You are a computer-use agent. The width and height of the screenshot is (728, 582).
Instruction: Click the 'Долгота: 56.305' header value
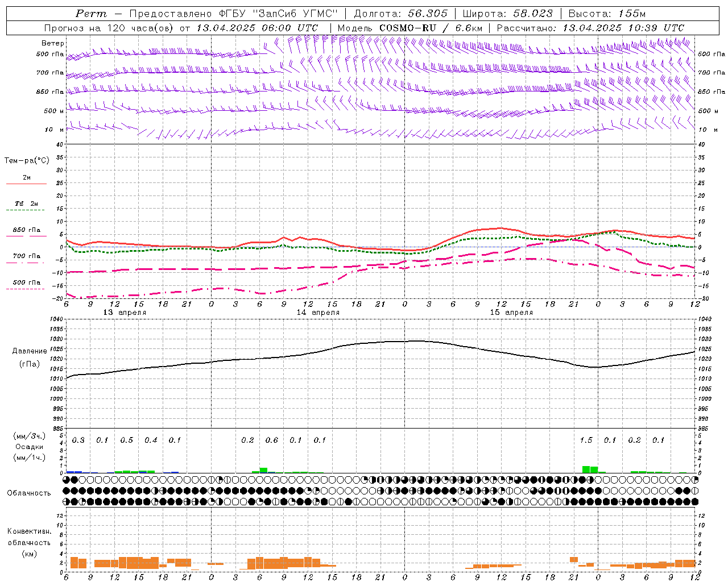(400, 14)
